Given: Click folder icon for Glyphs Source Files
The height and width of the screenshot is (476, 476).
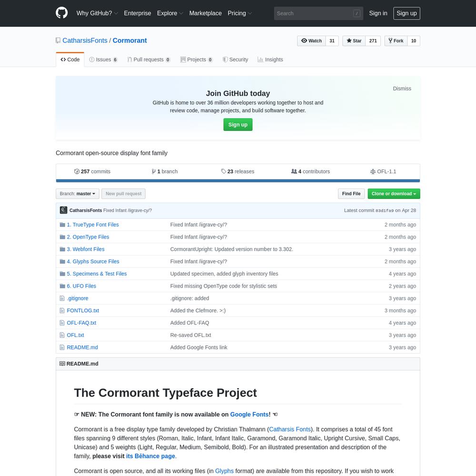Looking at the screenshot, I should 62,261.
